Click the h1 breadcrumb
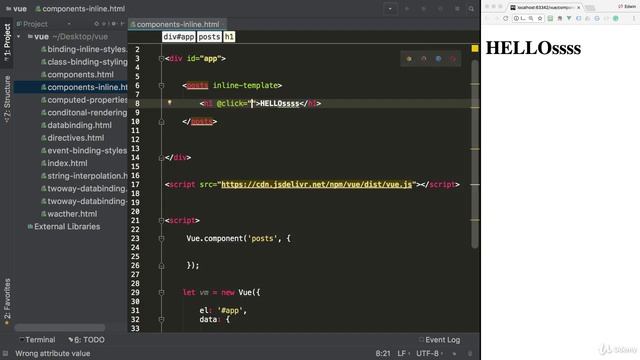 (229, 37)
